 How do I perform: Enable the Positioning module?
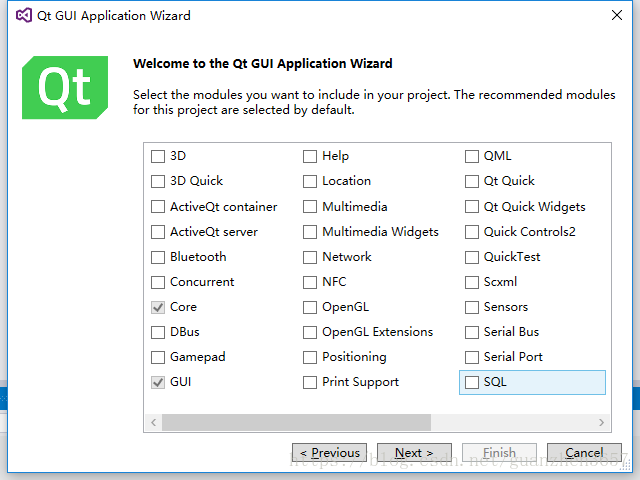pyautogui.click(x=310, y=357)
